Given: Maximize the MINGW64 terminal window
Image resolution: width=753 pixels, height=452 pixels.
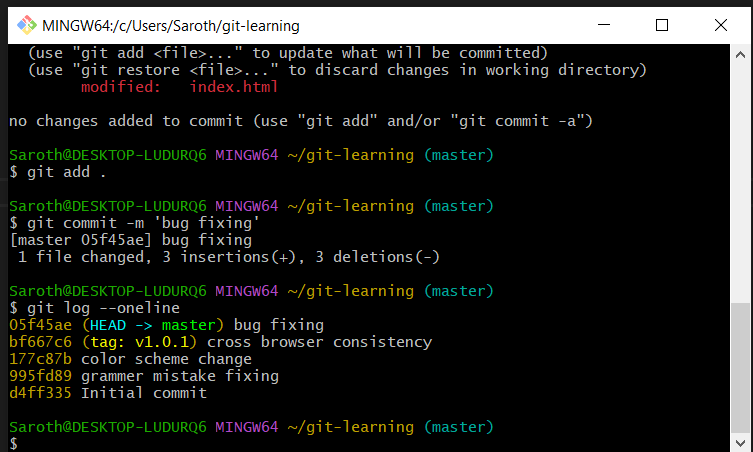Looking at the screenshot, I should tap(662, 25).
